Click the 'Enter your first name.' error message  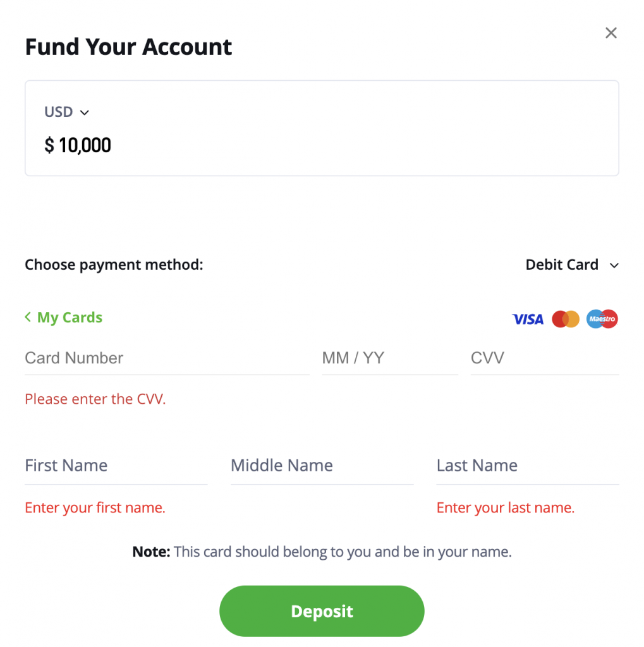point(95,507)
